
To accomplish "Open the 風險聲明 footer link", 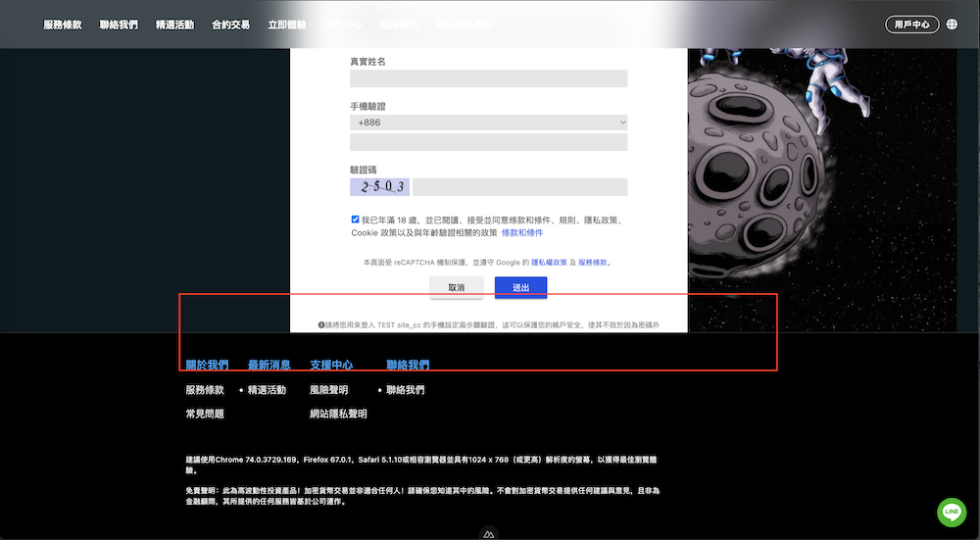I will (x=328, y=390).
